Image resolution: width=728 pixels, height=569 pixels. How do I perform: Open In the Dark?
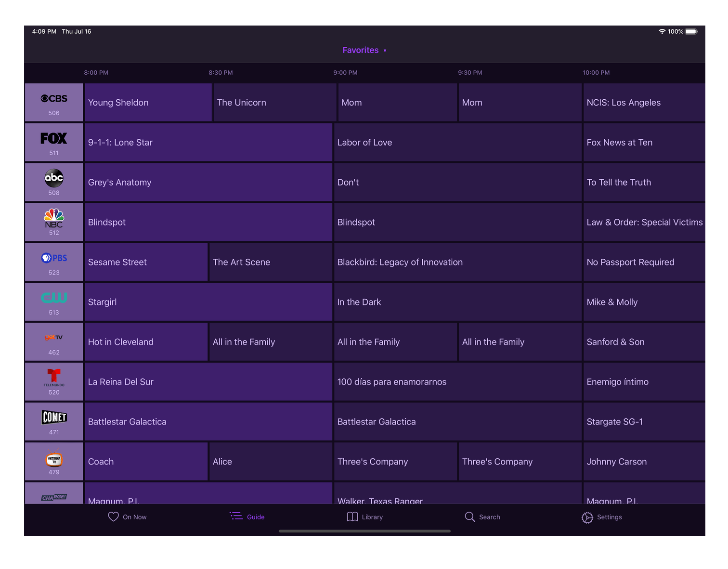(458, 302)
